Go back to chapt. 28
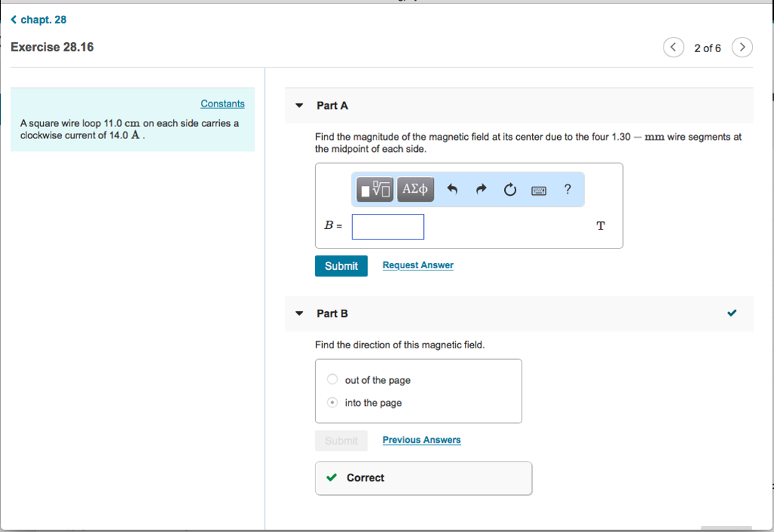The image size is (774, 532). 39,20
